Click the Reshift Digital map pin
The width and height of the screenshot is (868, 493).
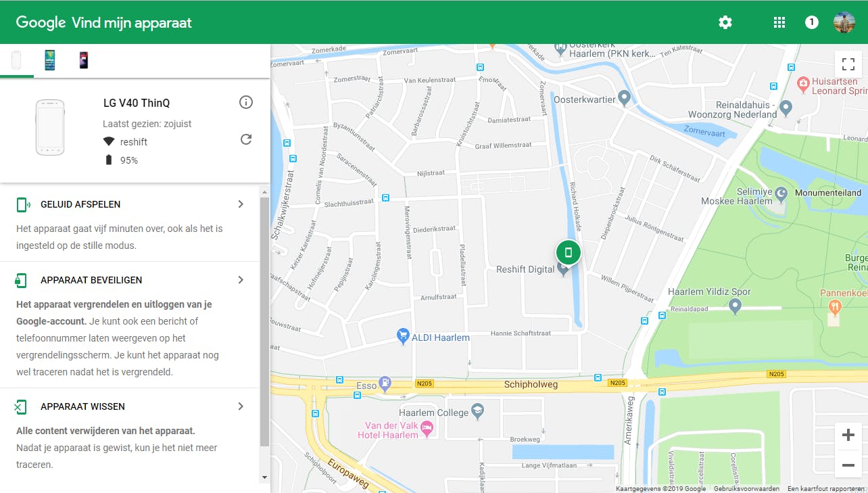click(562, 270)
